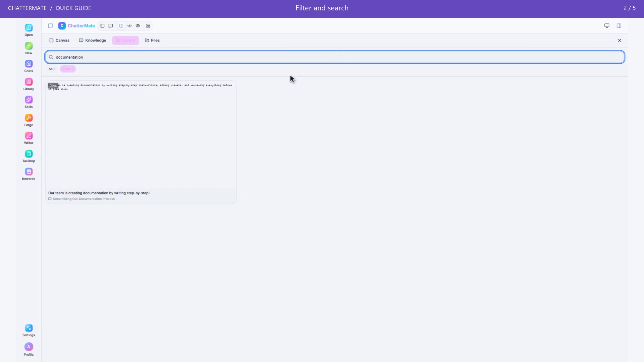This screenshot has width=644, height=362.
Task: Click dashboard layout icon in toolbar
Action: point(148,26)
